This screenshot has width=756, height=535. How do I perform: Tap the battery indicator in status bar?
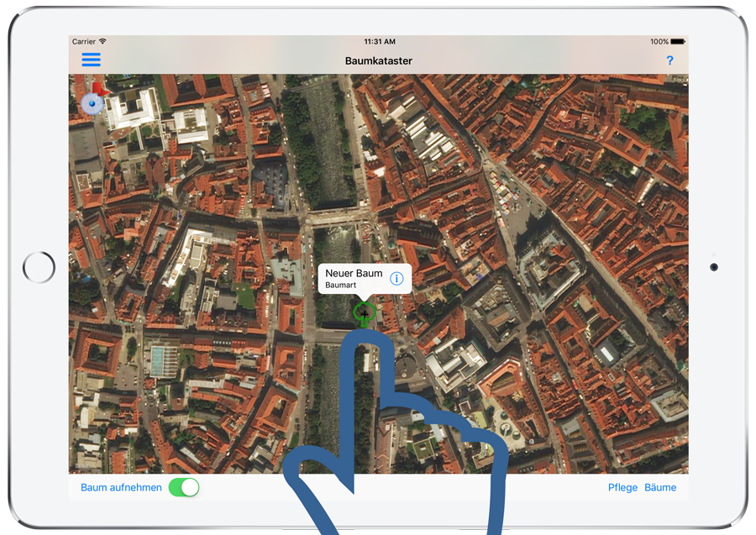point(678,41)
